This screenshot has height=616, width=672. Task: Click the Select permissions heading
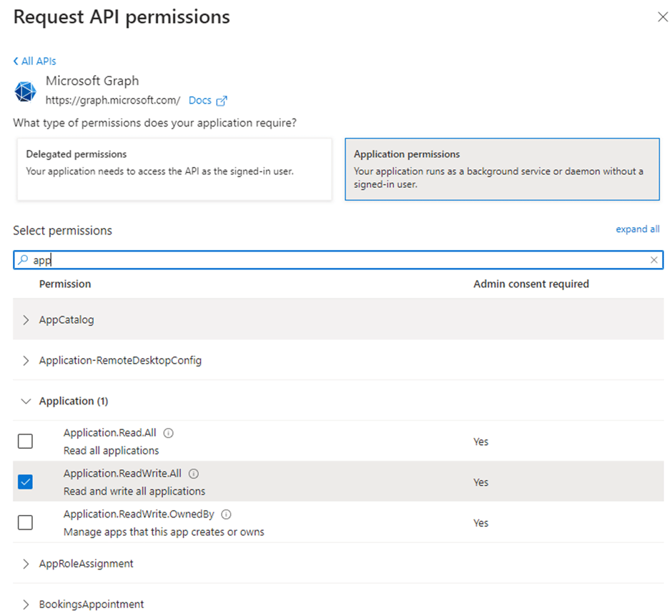pyautogui.click(x=63, y=231)
